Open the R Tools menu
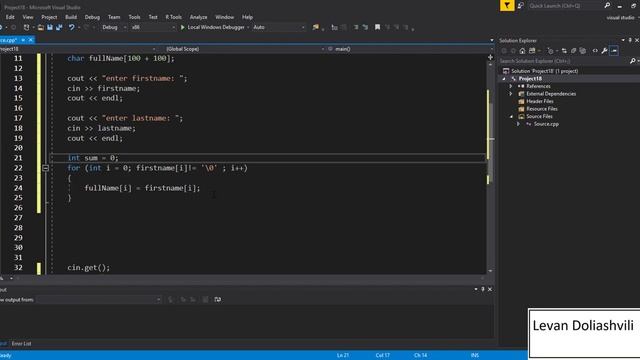 click(x=173, y=17)
